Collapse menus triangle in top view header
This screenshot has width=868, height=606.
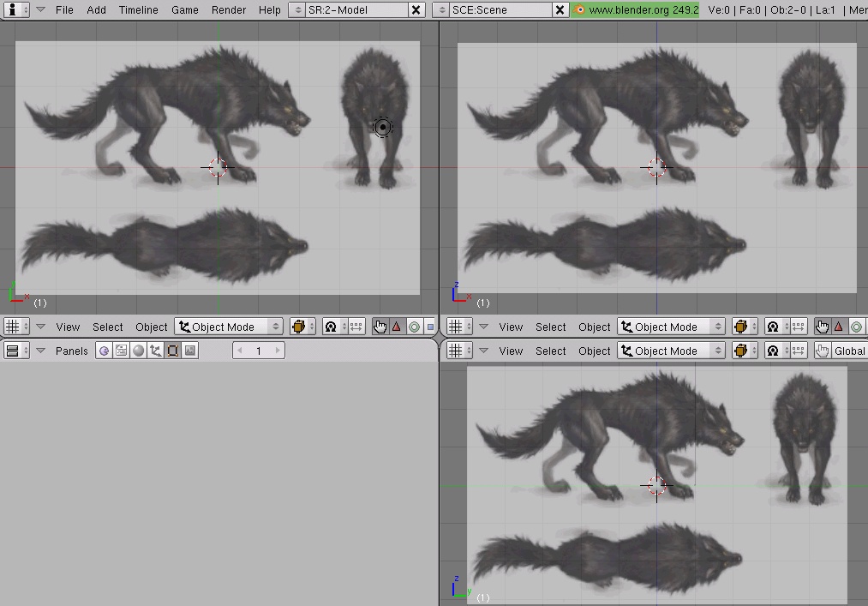40,327
